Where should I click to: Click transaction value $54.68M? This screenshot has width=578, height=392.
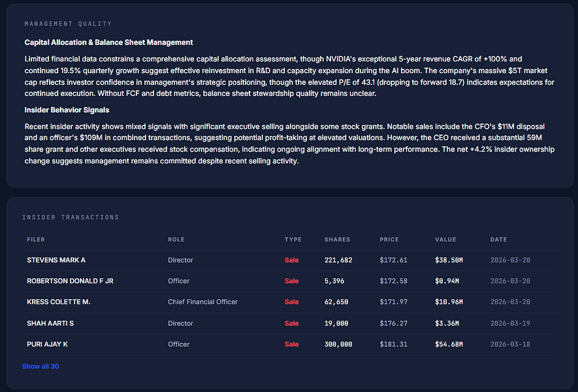click(449, 344)
